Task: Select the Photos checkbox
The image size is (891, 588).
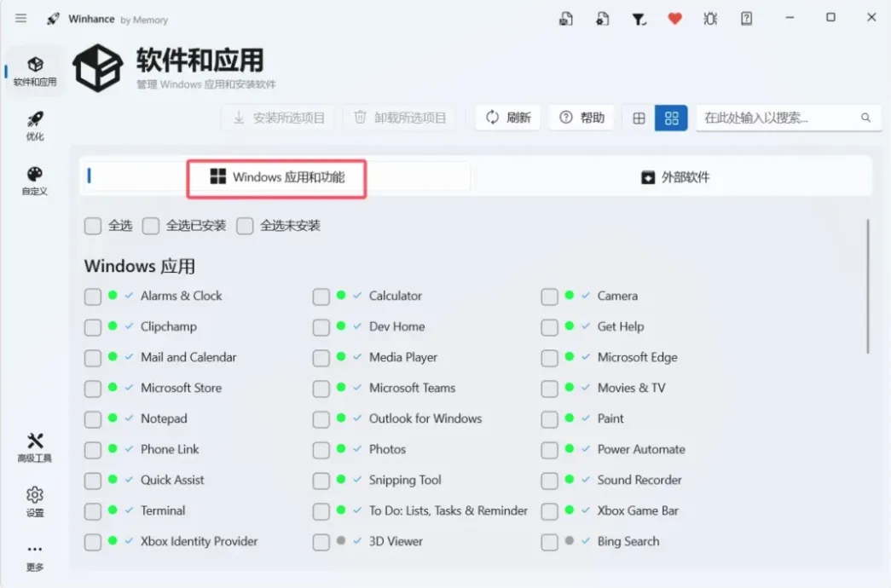Action: [321, 450]
